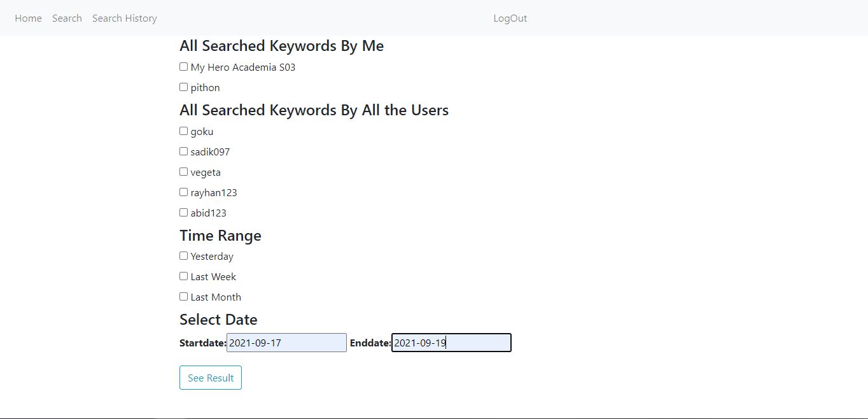
Task: Check the "pithon" keyword checkbox
Action: click(183, 87)
